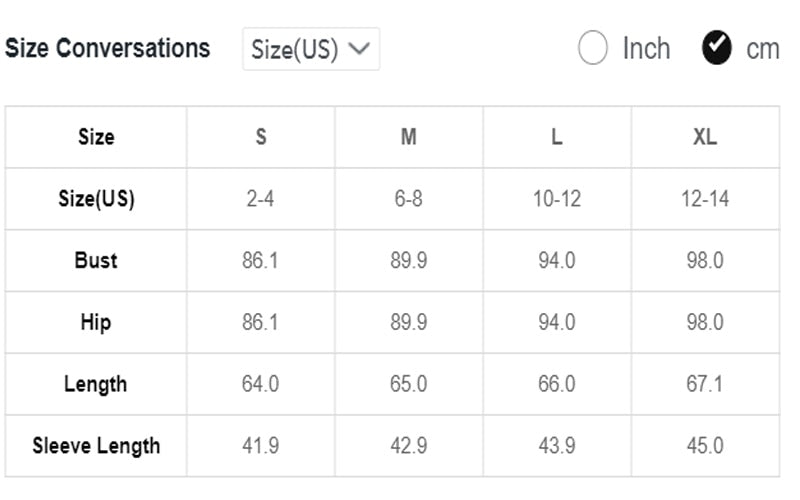Image resolution: width=800 pixels, height=500 pixels.
Task: Click the Hip row label
Action: [96, 322]
